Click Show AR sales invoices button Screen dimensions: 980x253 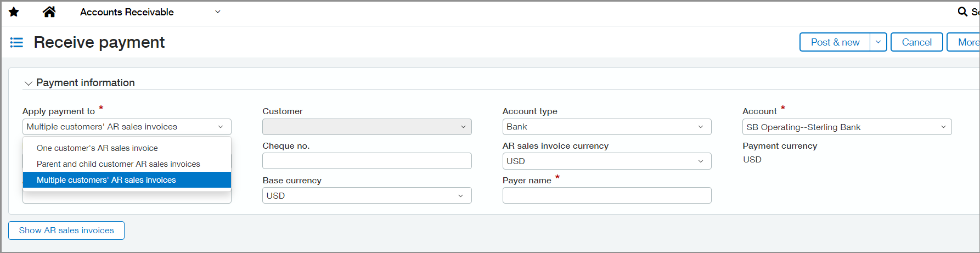click(66, 230)
